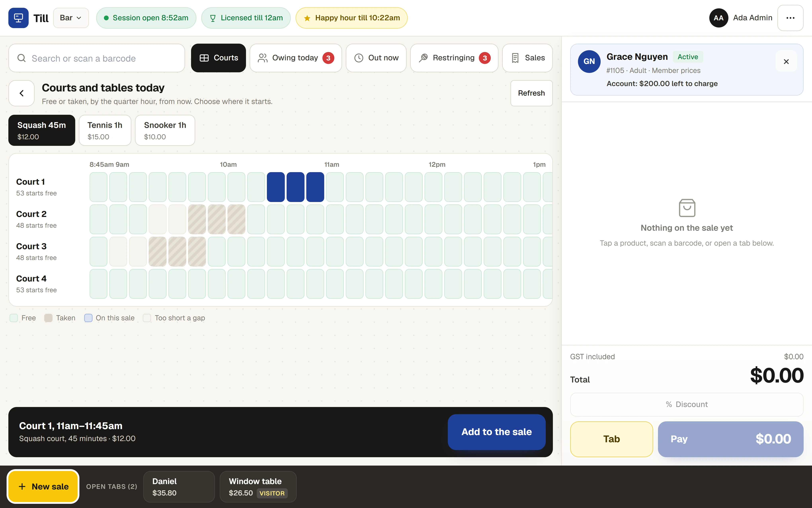Select the first highlighted blue slot on Court 1
Screen dimensions: 812x508
click(x=276, y=187)
